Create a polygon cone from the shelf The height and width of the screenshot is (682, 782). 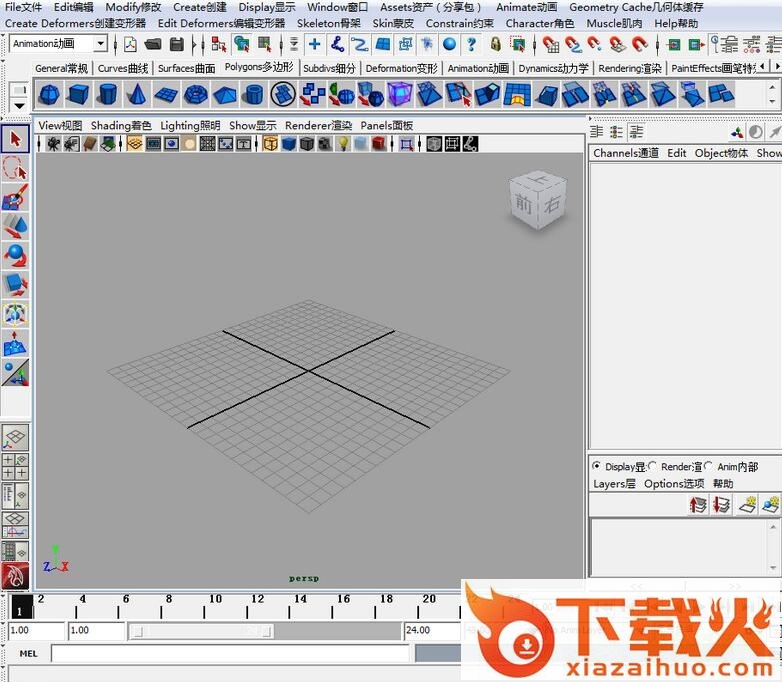tap(136, 95)
